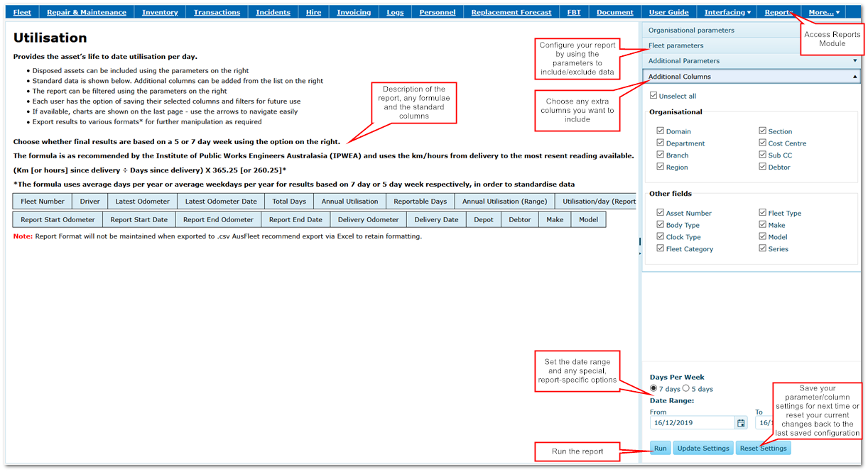Open the More... dropdown menu
This screenshot has height=472, width=868.
coord(824,12)
